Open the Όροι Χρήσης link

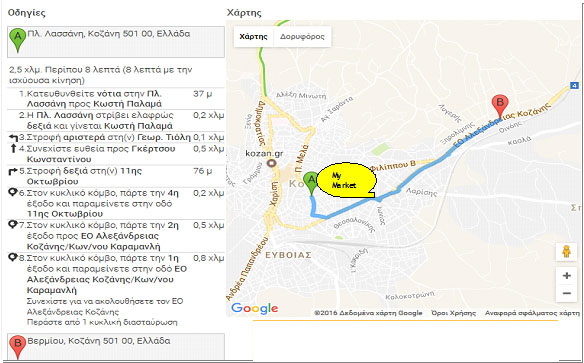click(453, 313)
